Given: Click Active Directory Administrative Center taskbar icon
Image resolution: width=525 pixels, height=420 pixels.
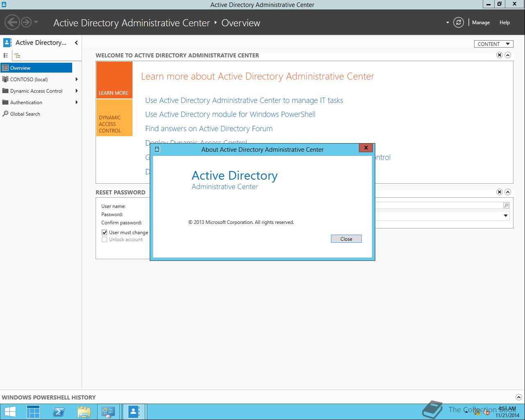Looking at the screenshot, I should (134, 412).
